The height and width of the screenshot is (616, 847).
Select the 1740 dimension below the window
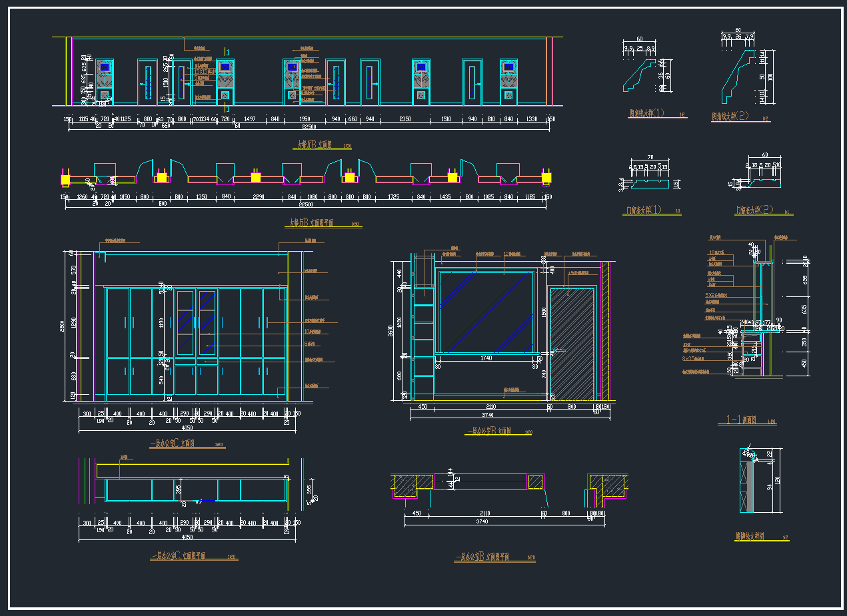[486, 358]
